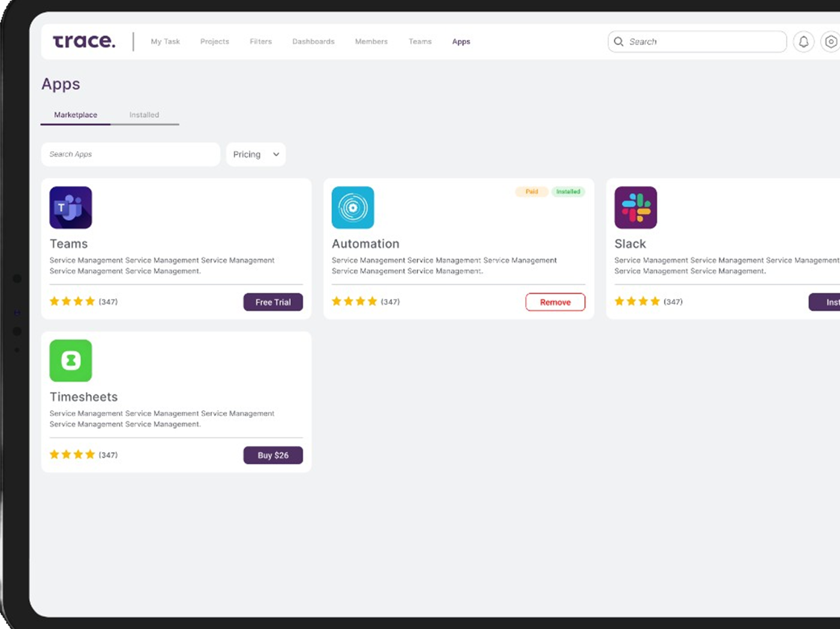Viewport: 840px width, 629px height.
Task: Open the settings gear icon
Action: point(830,42)
